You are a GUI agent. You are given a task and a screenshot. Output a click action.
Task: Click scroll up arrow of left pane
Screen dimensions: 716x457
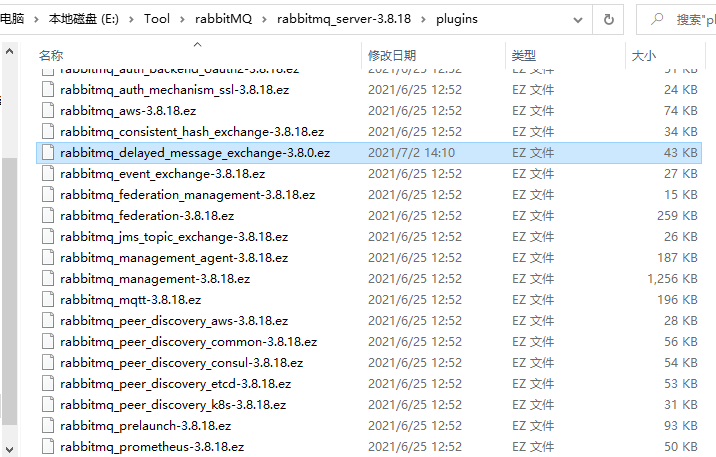(x=9, y=52)
